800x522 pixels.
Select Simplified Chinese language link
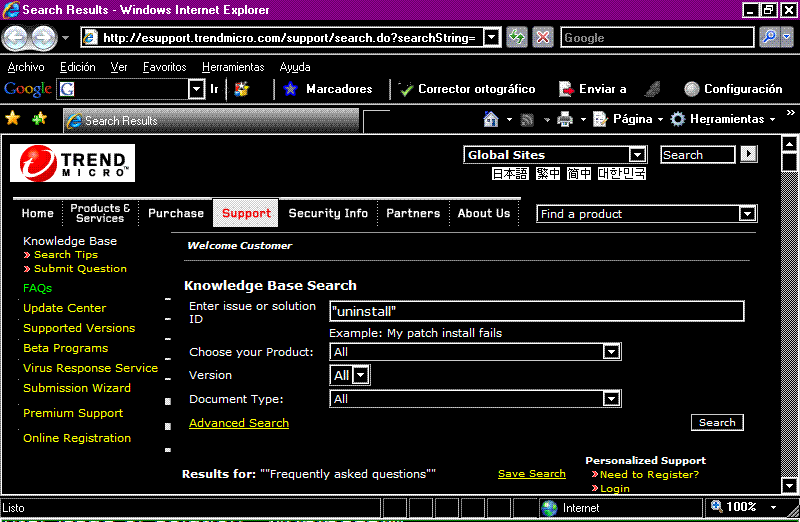[579, 173]
